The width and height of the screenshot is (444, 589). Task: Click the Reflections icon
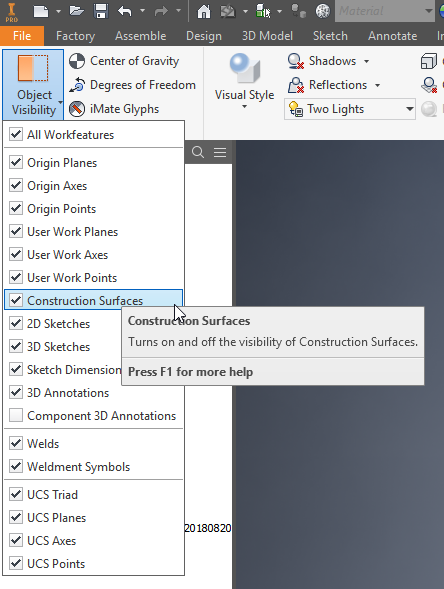point(296,85)
